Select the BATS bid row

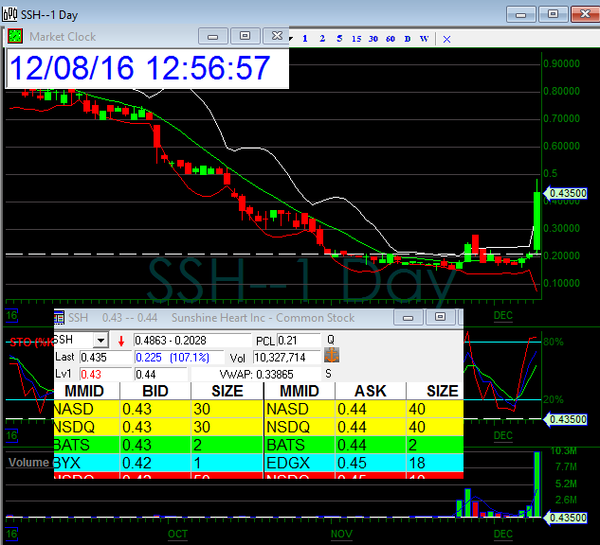pos(158,445)
